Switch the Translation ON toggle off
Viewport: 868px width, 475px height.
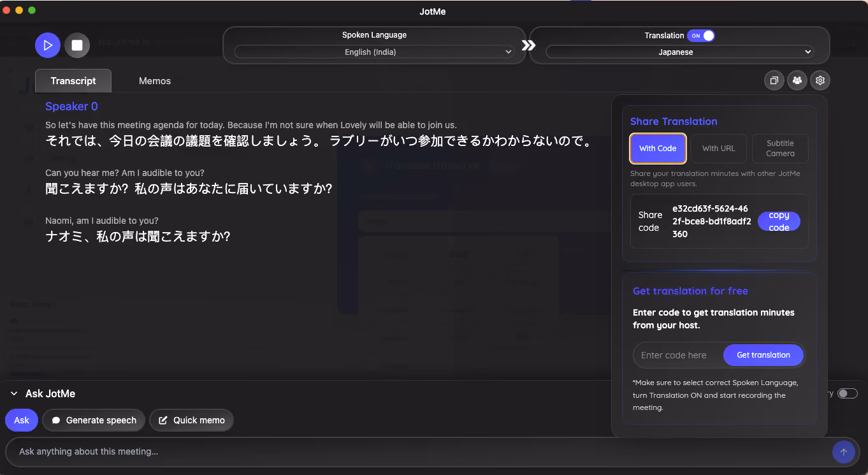pos(700,36)
